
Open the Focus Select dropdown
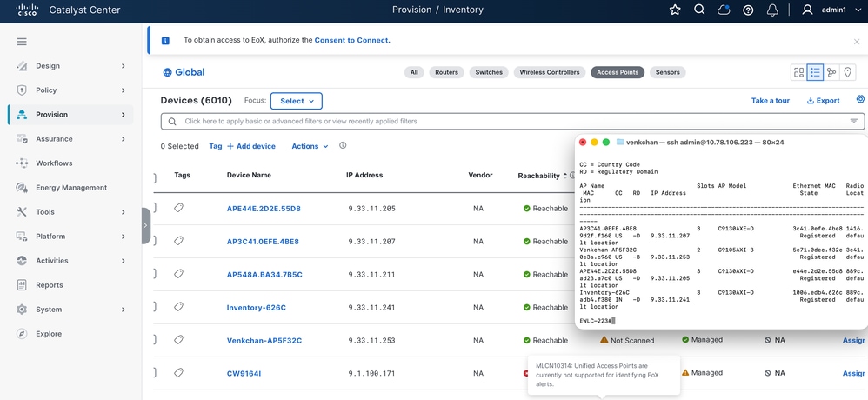click(297, 101)
